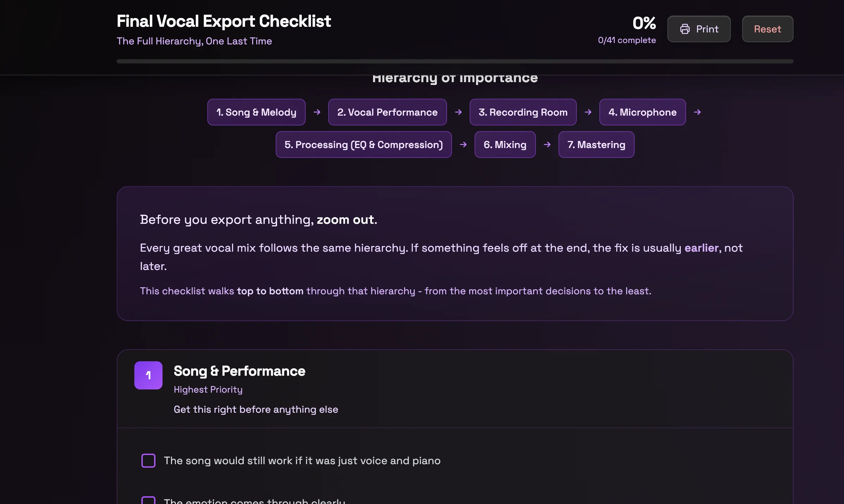
Task: Click the arrow between Vocal Performance and Recording Room
Action: click(458, 112)
